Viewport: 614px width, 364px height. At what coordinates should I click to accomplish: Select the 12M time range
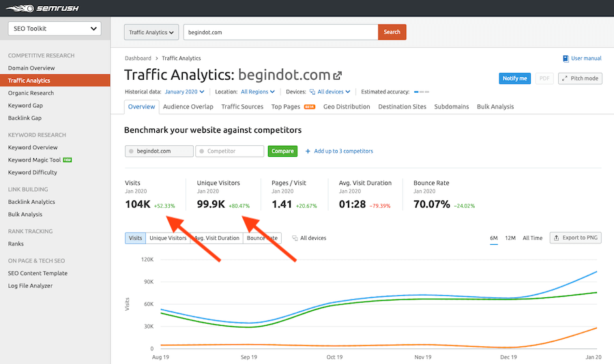[510, 238]
